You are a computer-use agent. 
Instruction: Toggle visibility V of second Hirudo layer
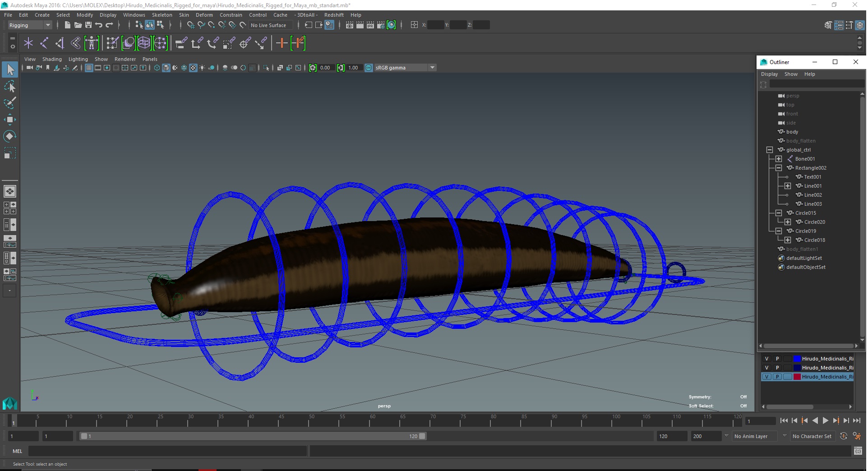[x=766, y=368]
